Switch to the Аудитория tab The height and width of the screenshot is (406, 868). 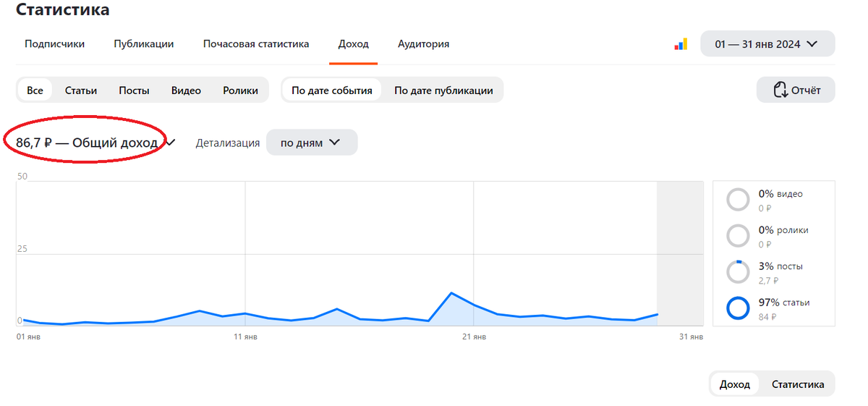423,43
